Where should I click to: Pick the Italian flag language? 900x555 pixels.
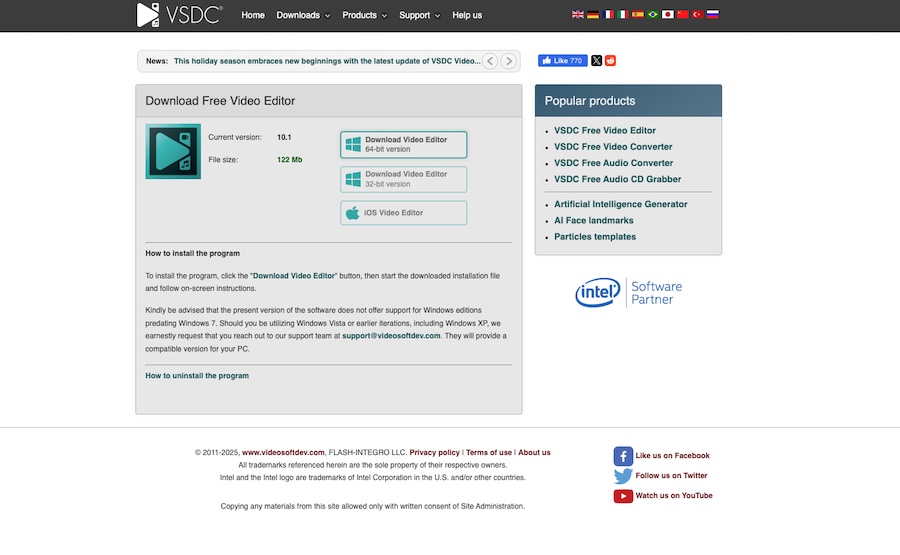(623, 14)
